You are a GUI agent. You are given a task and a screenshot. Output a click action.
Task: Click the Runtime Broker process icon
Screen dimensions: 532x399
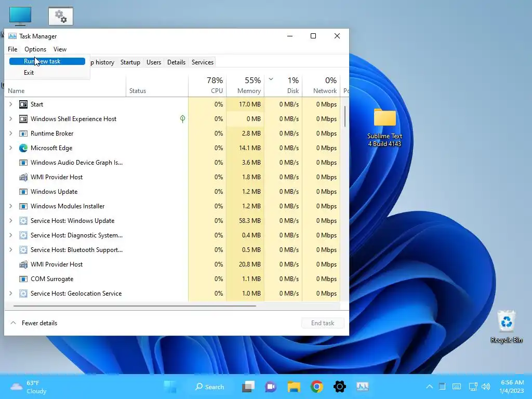tap(23, 134)
